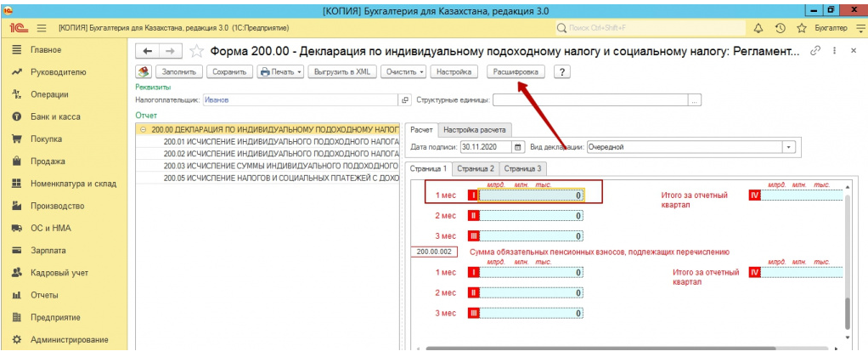Select 200.01 section in report tree
This screenshot has width=868, height=357.
(280, 142)
